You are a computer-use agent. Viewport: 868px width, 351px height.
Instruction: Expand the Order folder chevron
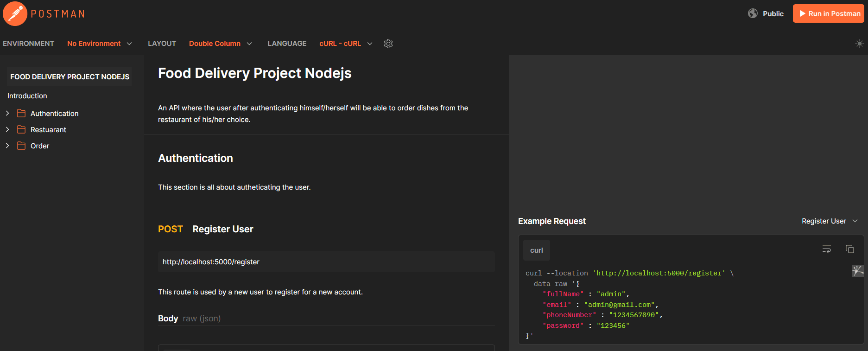[x=7, y=146]
